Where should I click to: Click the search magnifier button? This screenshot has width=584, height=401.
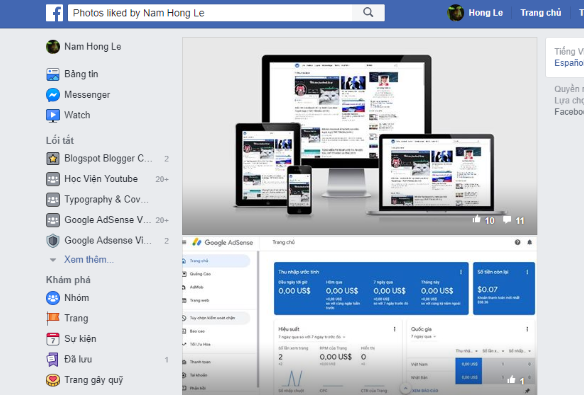(x=368, y=13)
